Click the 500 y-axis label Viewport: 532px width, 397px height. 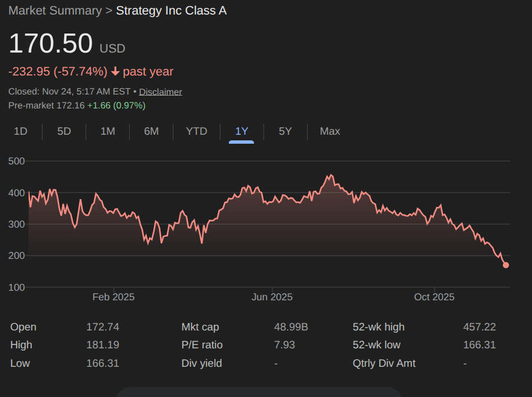click(x=17, y=161)
